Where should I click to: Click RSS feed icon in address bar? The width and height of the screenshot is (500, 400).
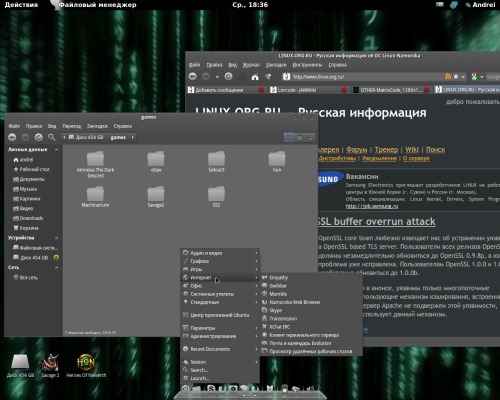(448, 77)
